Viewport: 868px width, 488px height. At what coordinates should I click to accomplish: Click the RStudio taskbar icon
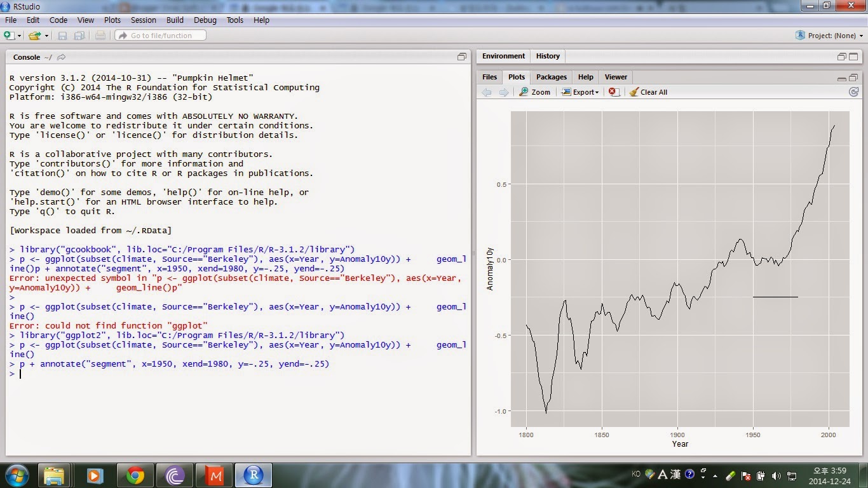tap(254, 475)
